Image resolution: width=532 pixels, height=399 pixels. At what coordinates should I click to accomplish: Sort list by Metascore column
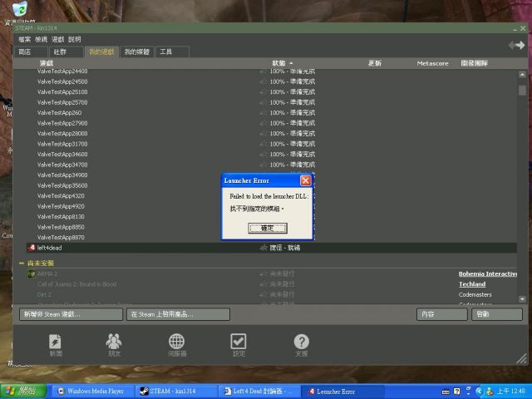click(x=432, y=63)
